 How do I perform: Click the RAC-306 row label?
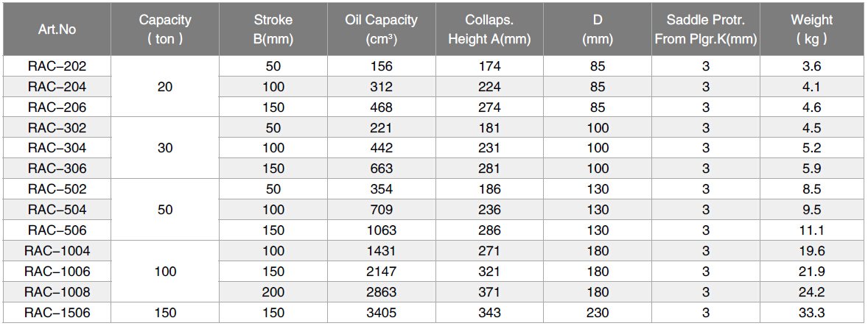[x=57, y=169]
